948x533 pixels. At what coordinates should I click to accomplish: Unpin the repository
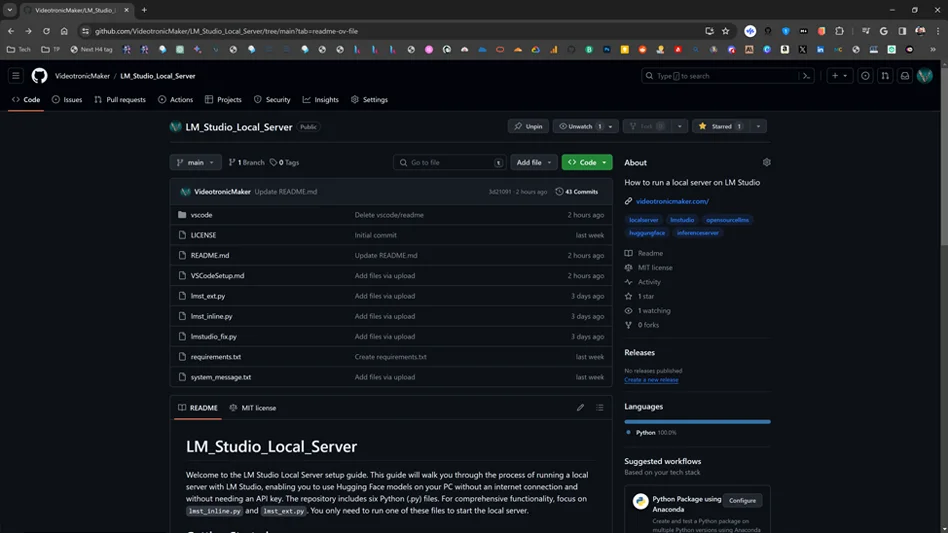tap(528, 126)
